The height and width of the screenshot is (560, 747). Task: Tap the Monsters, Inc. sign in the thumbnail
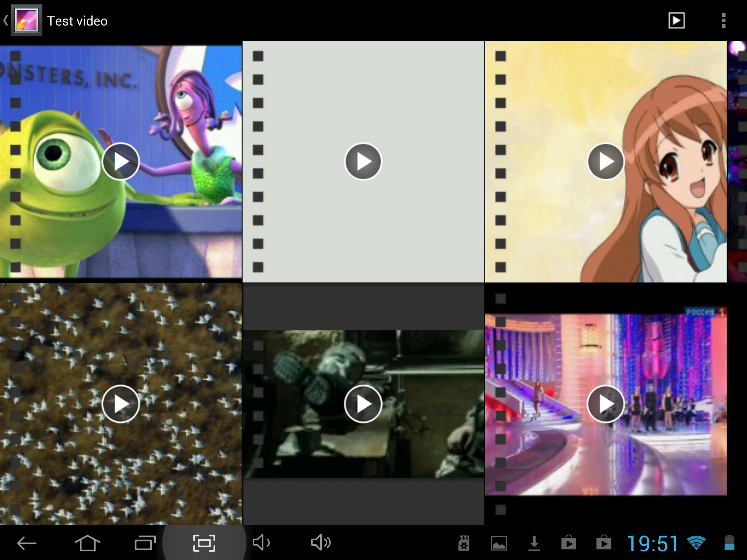pyautogui.click(x=68, y=76)
